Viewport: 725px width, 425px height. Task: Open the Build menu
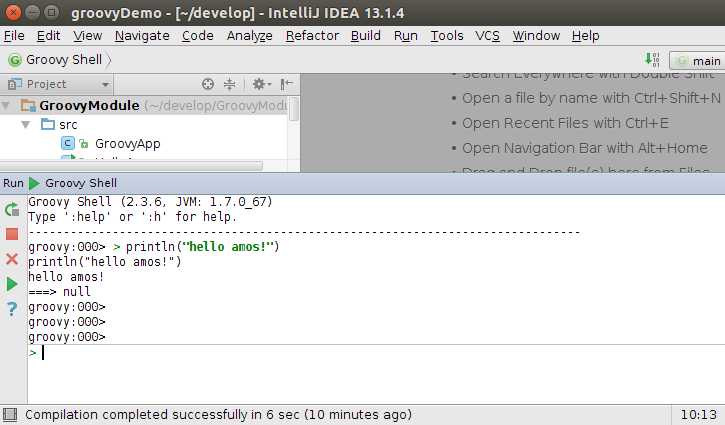(x=365, y=36)
